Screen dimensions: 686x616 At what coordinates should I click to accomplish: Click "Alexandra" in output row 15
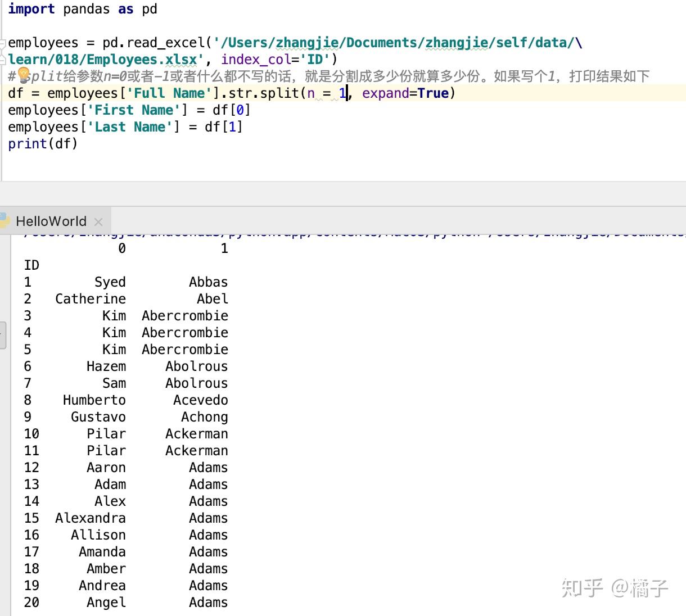click(91, 518)
